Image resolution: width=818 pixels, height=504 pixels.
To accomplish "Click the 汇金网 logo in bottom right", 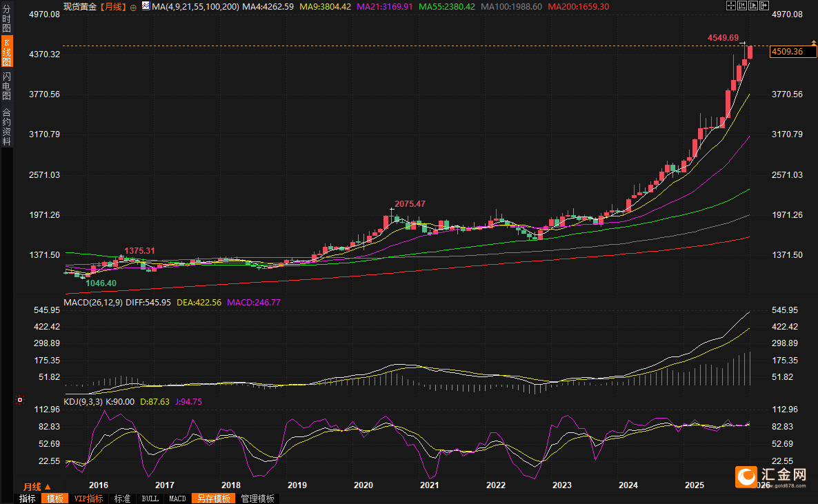I will pos(771,476).
